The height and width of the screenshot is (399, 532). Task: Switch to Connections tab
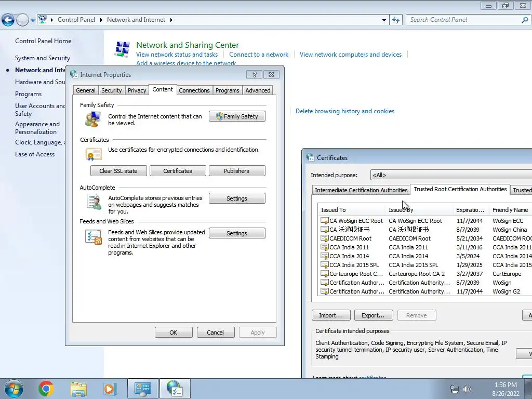(194, 90)
